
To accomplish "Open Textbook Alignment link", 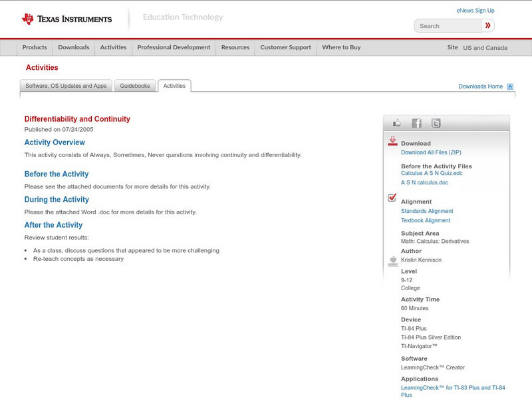I will [x=426, y=221].
